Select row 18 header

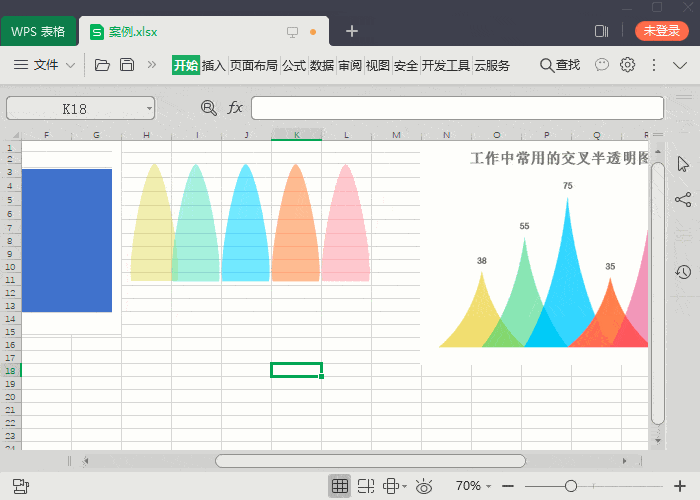coord(10,371)
